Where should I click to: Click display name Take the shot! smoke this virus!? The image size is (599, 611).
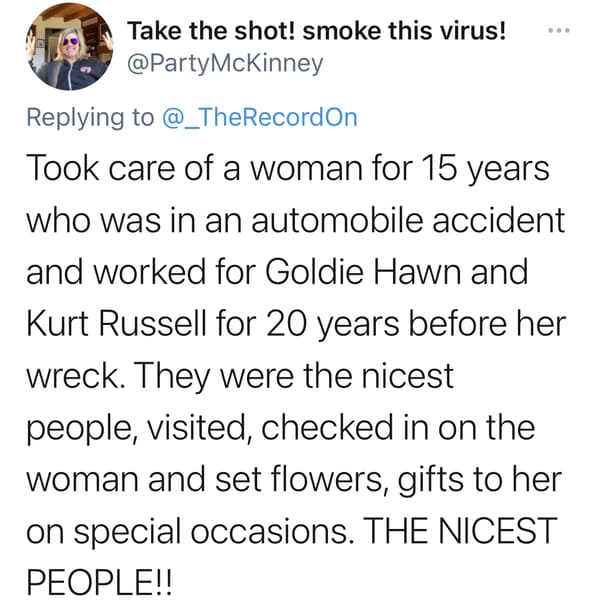point(317,31)
